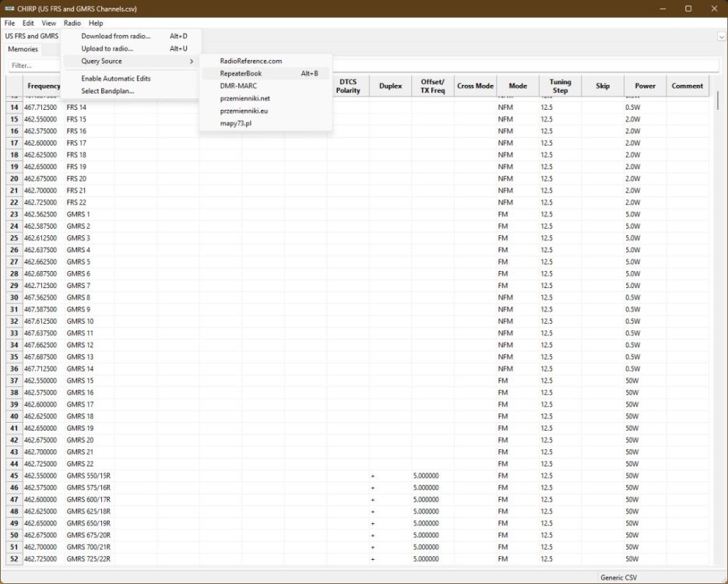This screenshot has width=728, height=584.
Task: Query RadioReference.com as source
Action: coord(251,61)
